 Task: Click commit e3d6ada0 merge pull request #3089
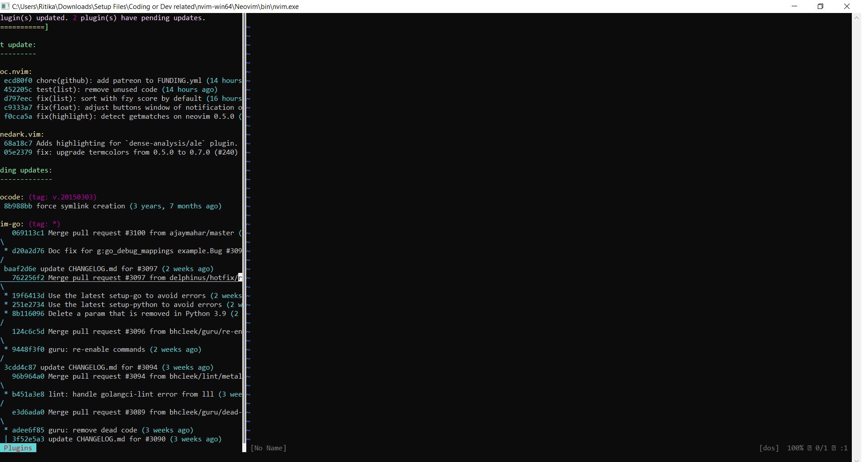click(x=127, y=412)
